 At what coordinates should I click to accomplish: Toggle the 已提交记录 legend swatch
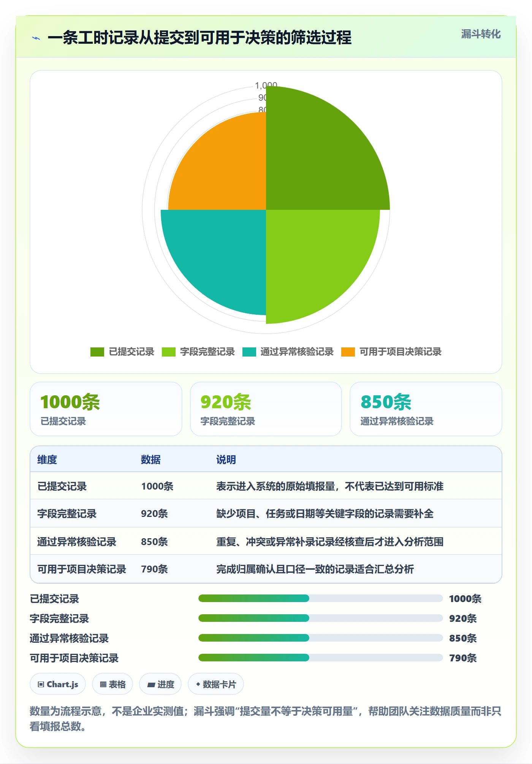click(97, 352)
